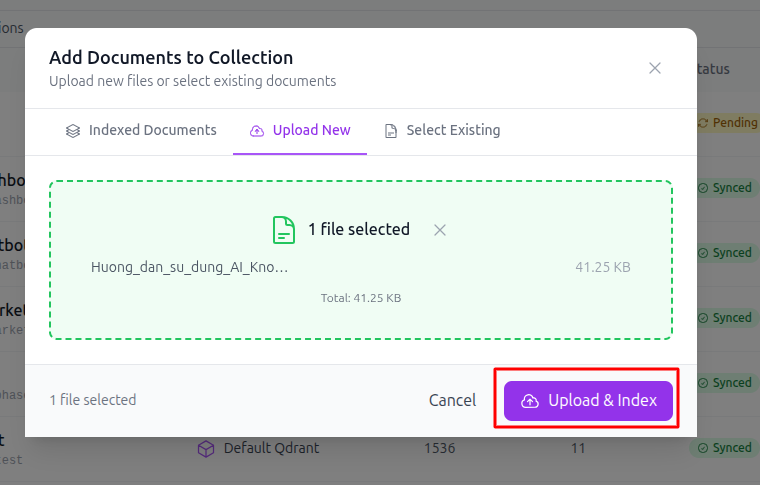
Task: Click the green dashed file drop zone
Action: click(x=361, y=260)
